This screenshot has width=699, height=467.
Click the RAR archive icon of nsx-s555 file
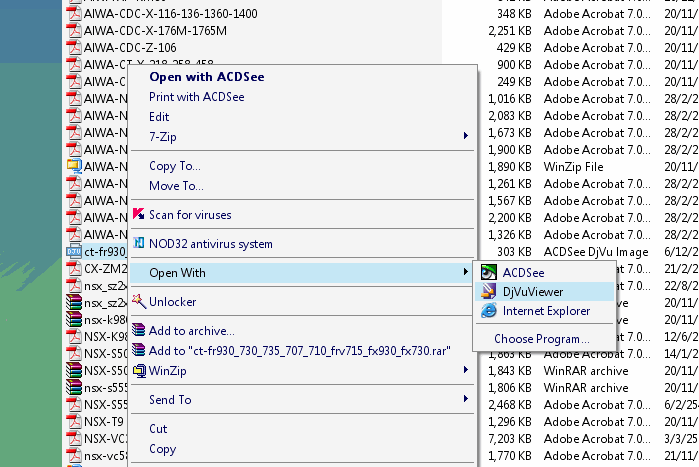coord(74,387)
